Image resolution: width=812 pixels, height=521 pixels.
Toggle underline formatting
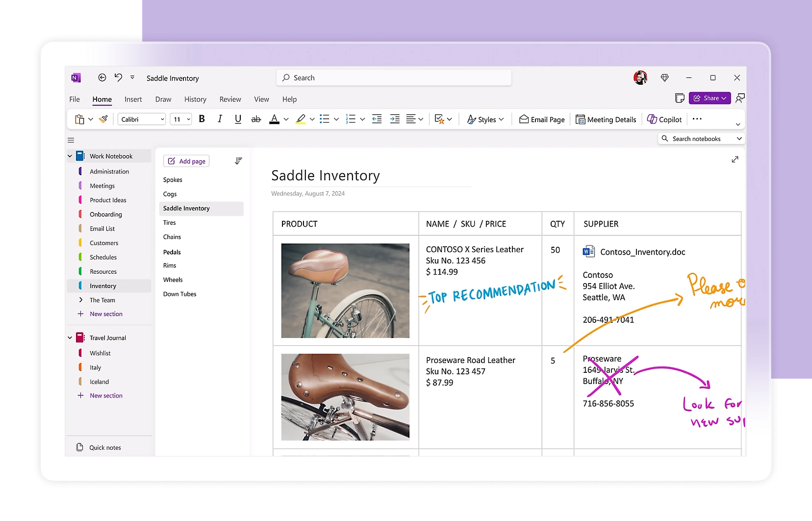[x=238, y=119]
